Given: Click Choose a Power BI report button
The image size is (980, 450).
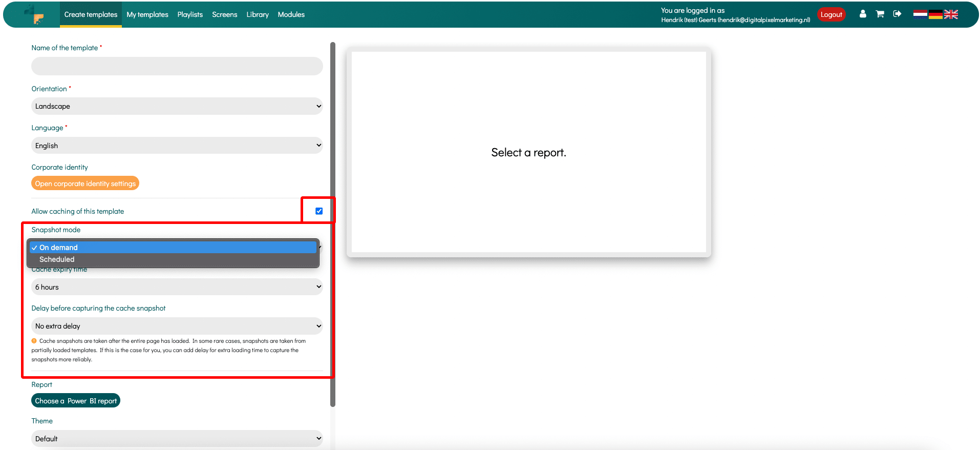Looking at the screenshot, I should pos(76,401).
